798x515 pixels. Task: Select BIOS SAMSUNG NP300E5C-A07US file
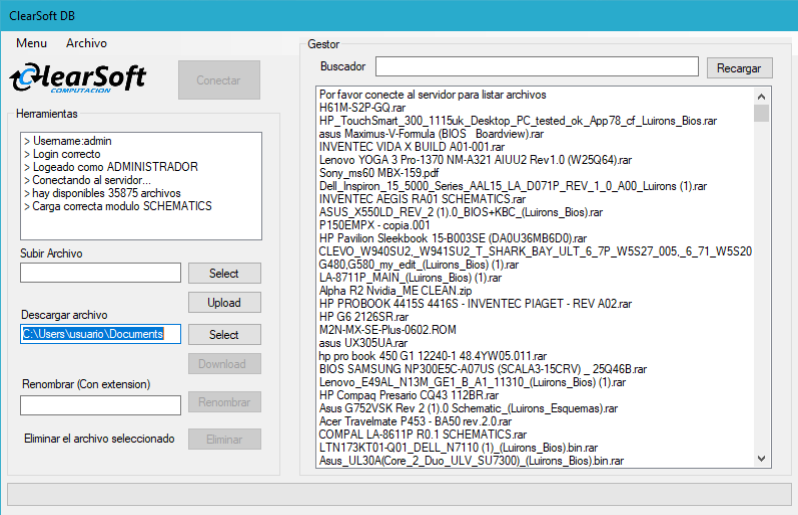[x=483, y=369]
